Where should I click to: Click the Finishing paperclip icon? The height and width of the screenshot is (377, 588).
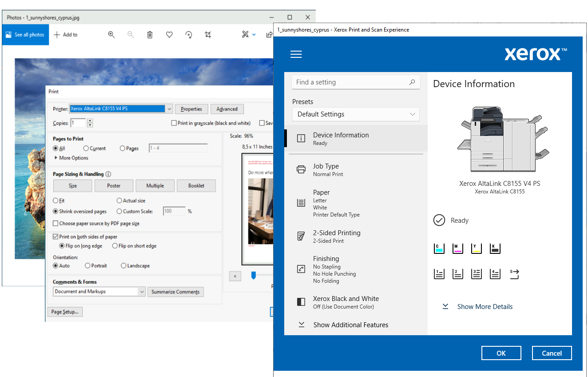pos(301,269)
